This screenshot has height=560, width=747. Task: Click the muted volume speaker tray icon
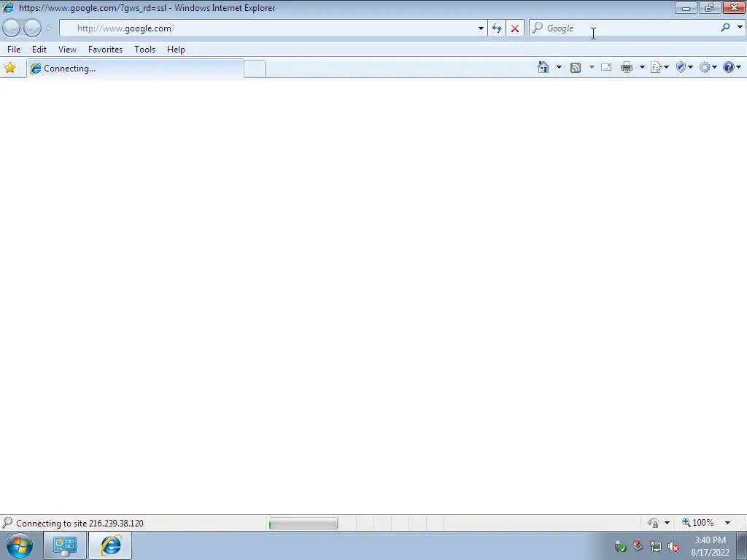click(x=673, y=547)
